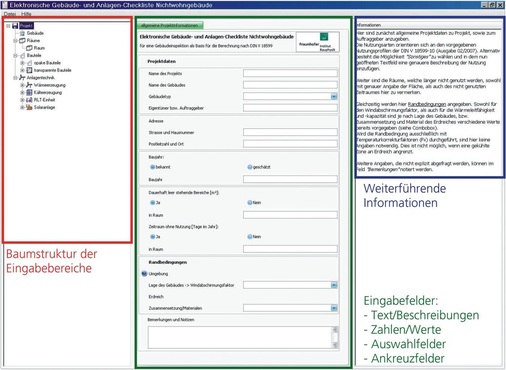Expand the Wärmeerzeugung node
The width and height of the screenshot is (506, 370).
22,85
